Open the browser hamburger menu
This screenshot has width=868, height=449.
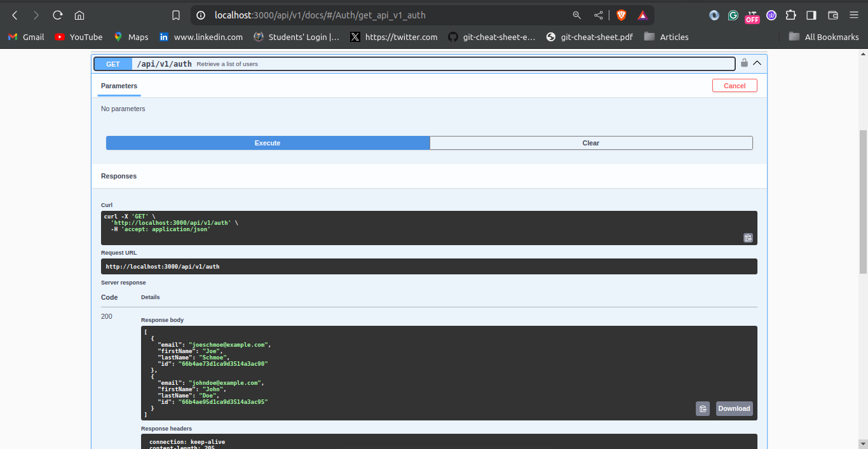[x=853, y=15]
